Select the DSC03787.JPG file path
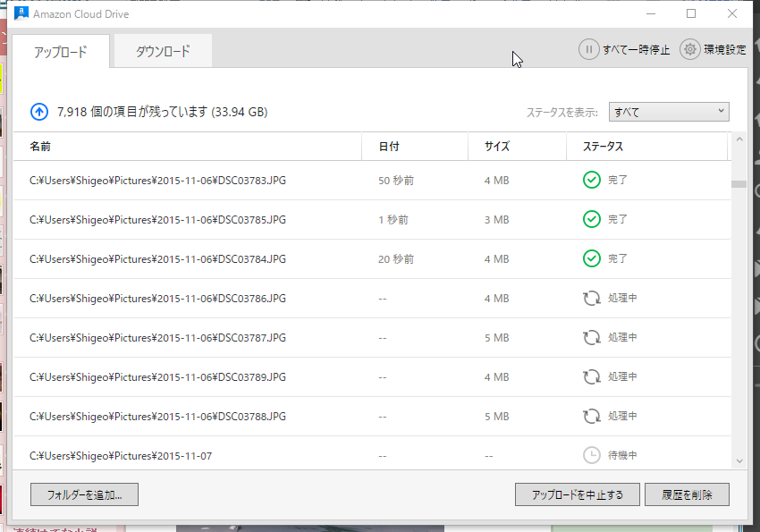 coord(157,338)
